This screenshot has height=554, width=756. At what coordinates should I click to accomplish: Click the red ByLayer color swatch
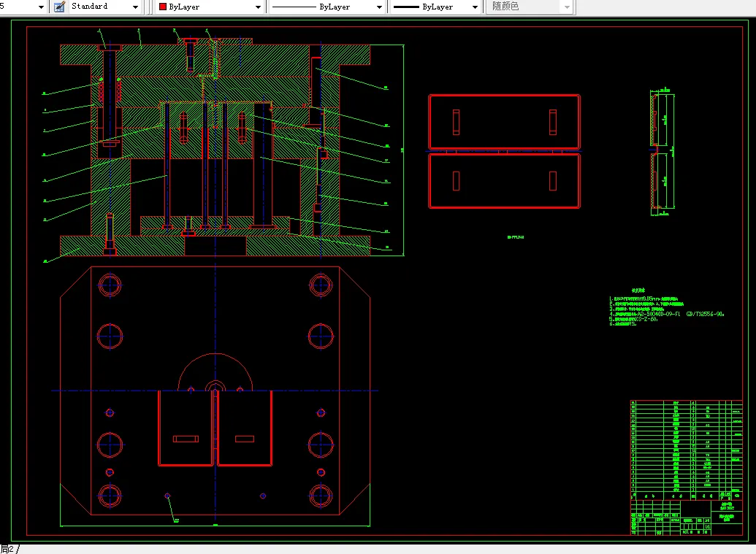tap(163, 7)
